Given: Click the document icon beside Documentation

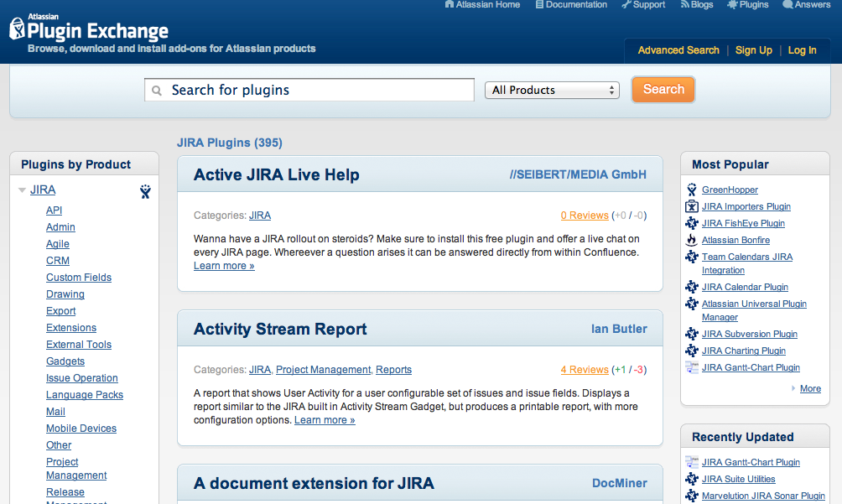Looking at the screenshot, I should click(539, 4).
